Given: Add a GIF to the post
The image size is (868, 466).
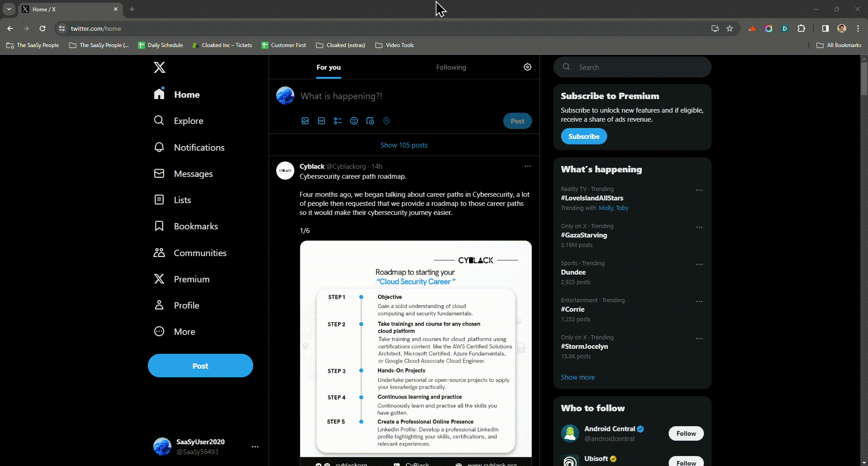Looking at the screenshot, I should (x=321, y=121).
